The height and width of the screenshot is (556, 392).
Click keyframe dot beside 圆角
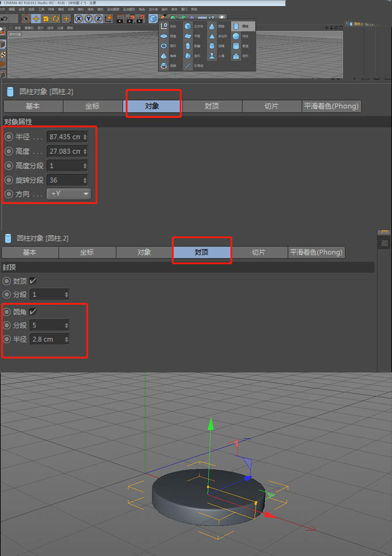click(x=7, y=312)
